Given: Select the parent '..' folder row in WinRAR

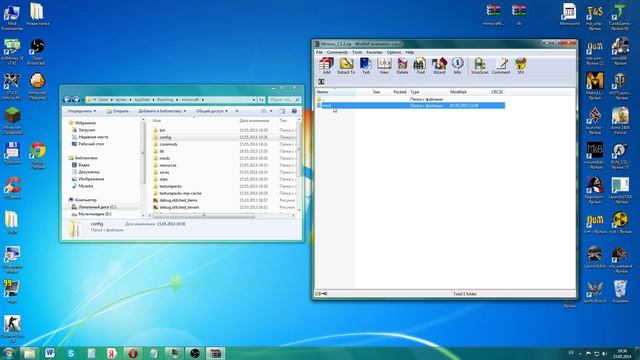Looking at the screenshot, I should click(410, 99).
